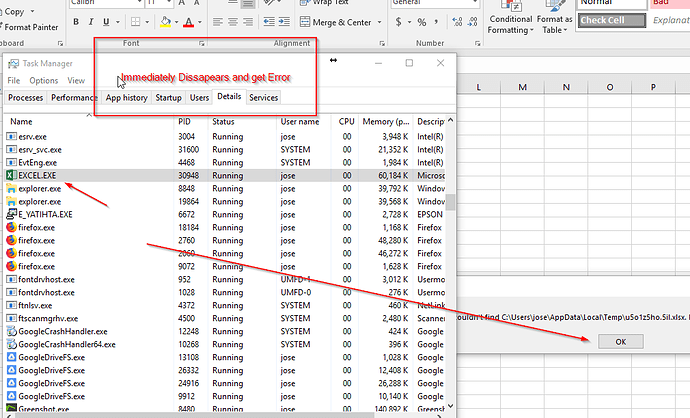The height and width of the screenshot is (418, 690).
Task: Select the Format Painter tool
Action: (x=29, y=27)
